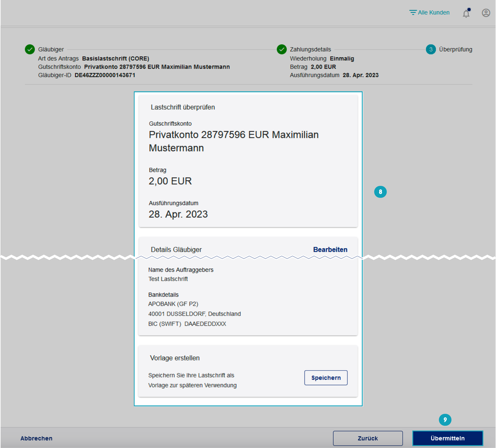Click APOBANK (GF P2) bank name
The image size is (496, 448).
pos(173,304)
